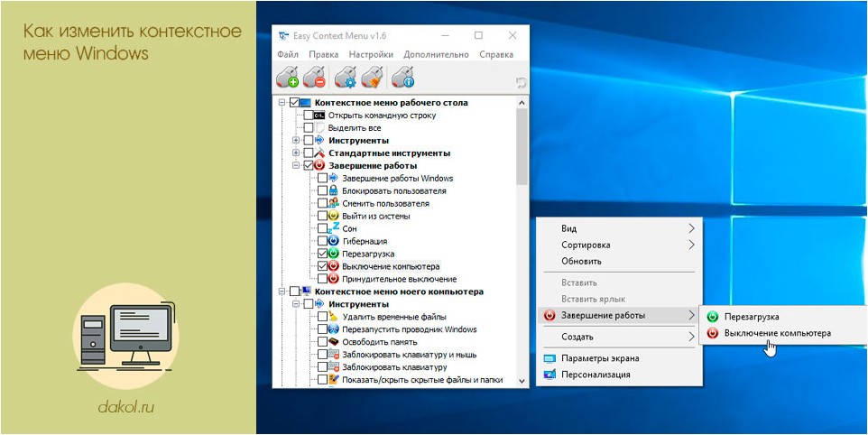Check the Принудительное выключение checkbox
Screen dimensions: 868x435
[322, 278]
